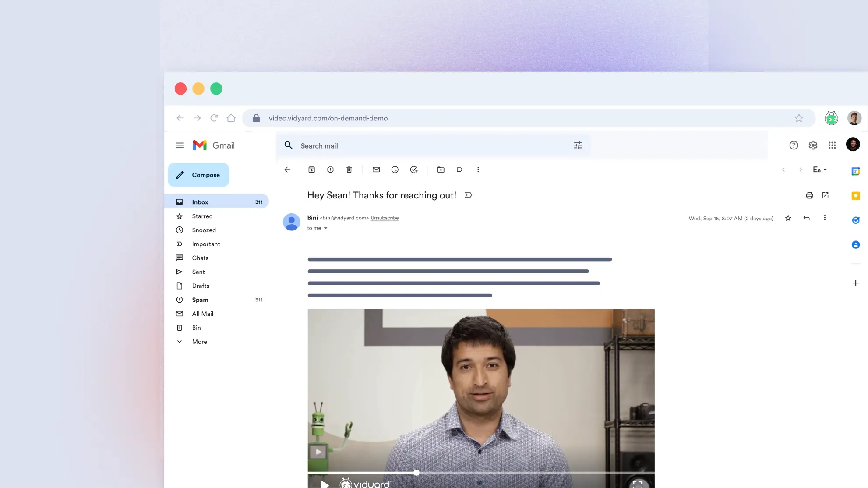Mark the email as unread
Image resolution: width=868 pixels, height=488 pixels.
tap(376, 170)
